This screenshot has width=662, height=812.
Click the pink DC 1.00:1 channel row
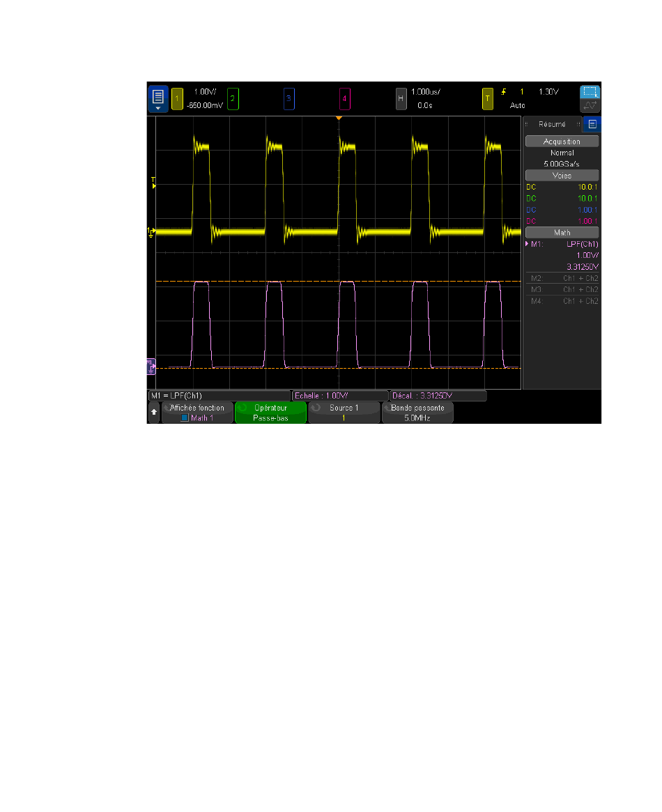coord(562,221)
